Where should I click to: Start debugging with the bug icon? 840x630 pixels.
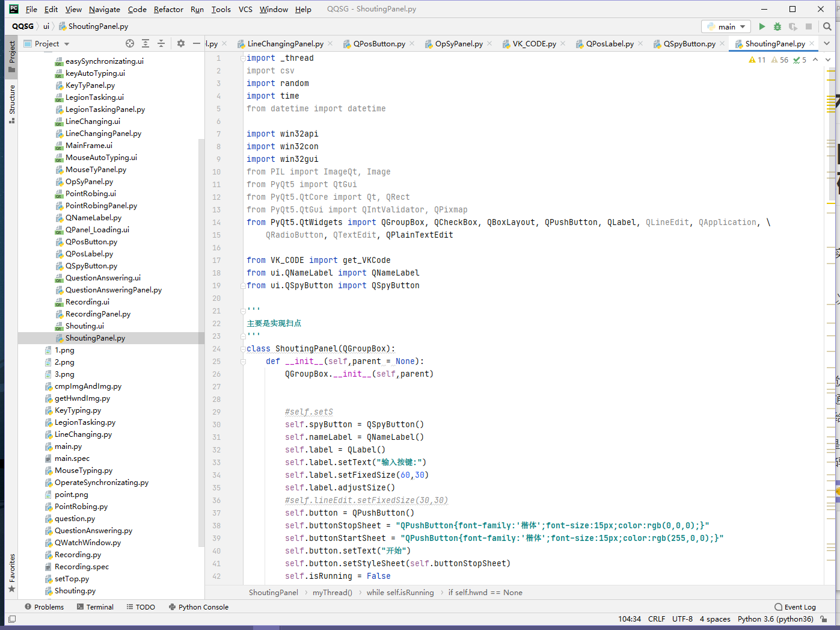coord(777,26)
